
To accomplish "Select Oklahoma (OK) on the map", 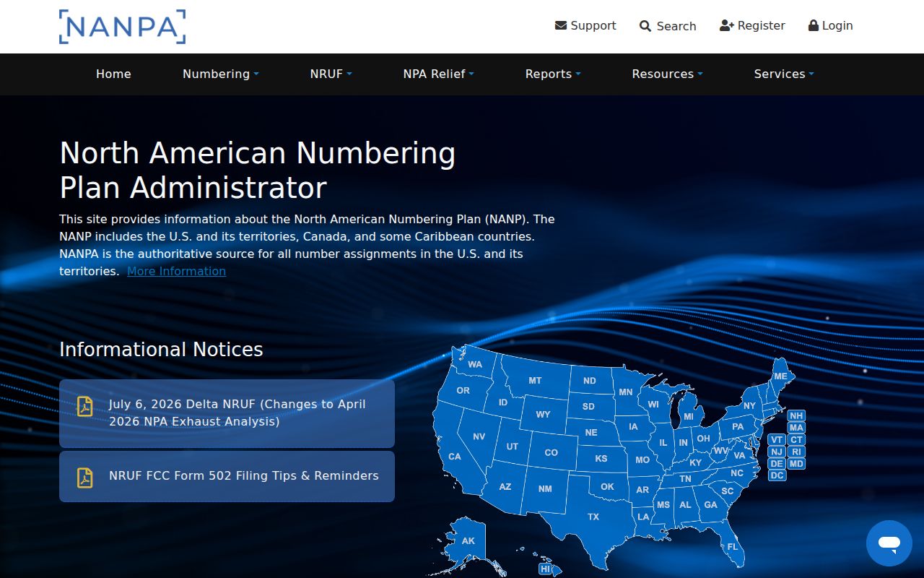I will point(608,486).
